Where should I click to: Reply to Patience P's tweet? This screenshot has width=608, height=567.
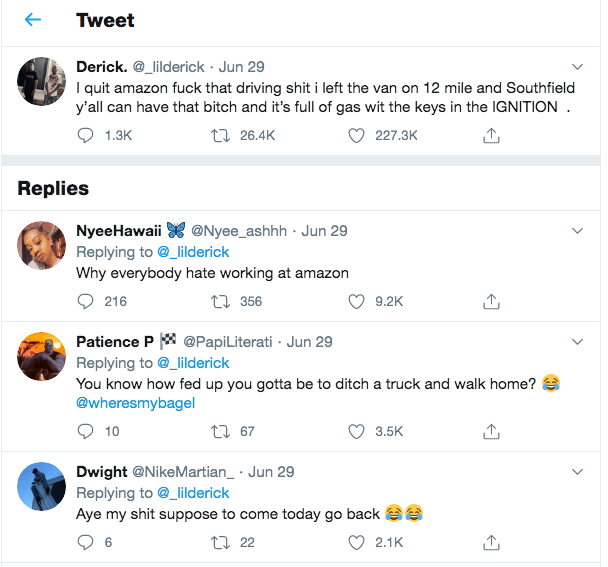tap(86, 431)
